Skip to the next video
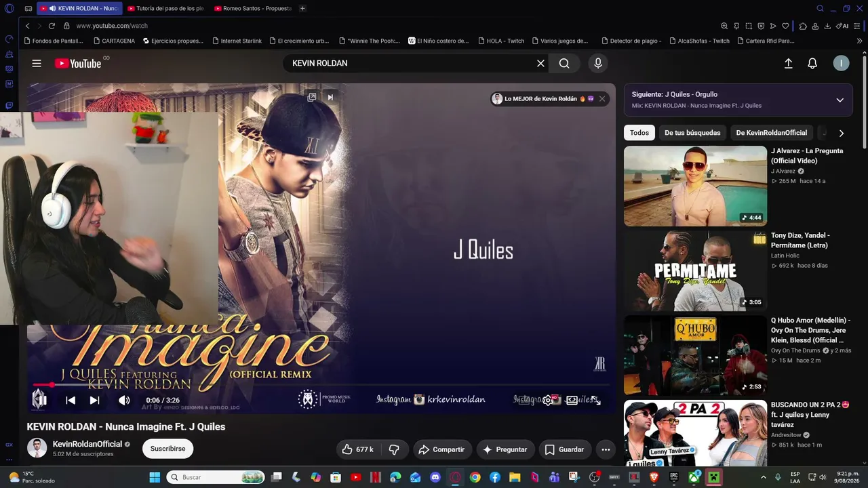Image resolution: width=868 pixels, height=488 pixels. tap(95, 400)
